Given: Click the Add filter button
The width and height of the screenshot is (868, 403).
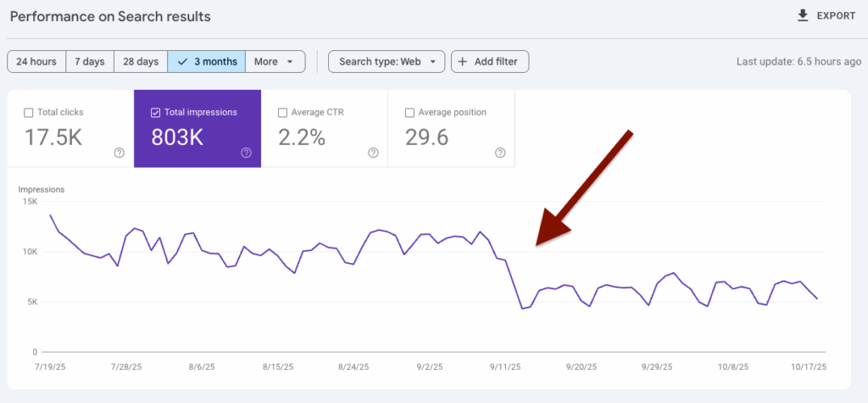Looking at the screenshot, I should click(490, 62).
